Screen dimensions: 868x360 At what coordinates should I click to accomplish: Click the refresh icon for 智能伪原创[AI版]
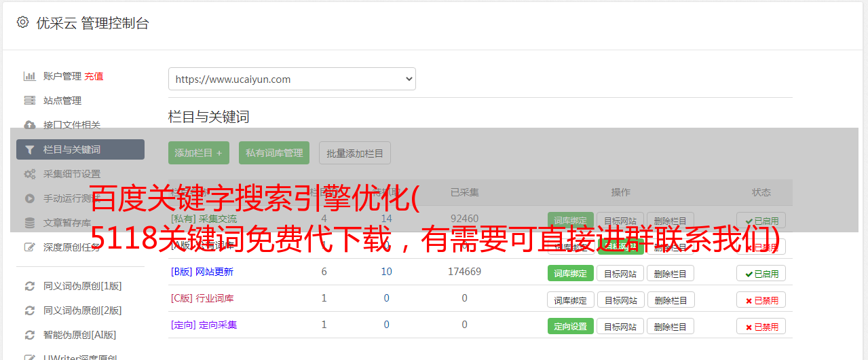point(29,335)
